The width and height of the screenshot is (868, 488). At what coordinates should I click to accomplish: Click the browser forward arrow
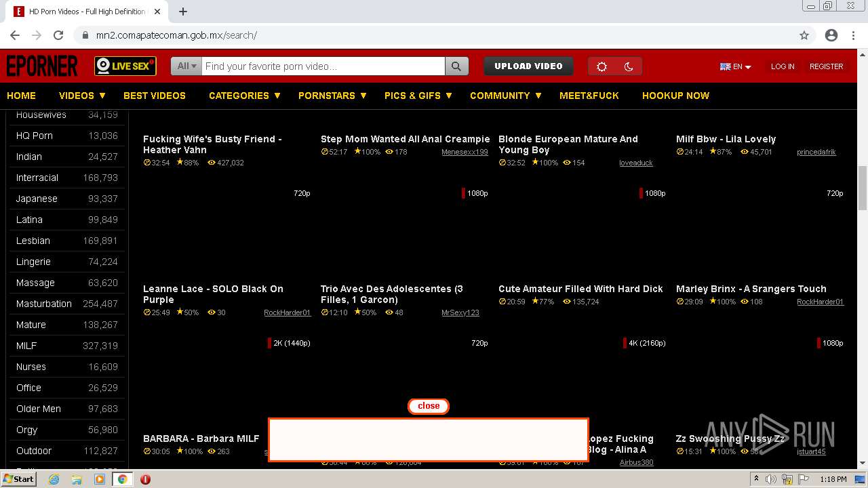pyautogui.click(x=37, y=35)
